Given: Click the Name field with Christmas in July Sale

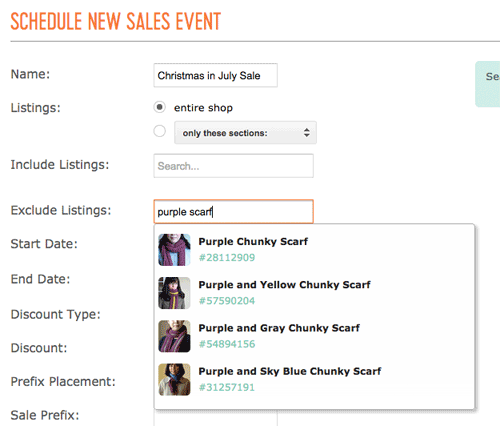Looking at the screenshot, I should pos(215,75).
